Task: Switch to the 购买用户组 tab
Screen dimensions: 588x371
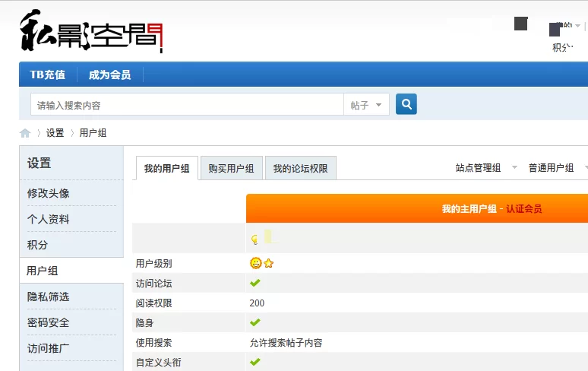Action: pyautogui.click(x=232, y=169)
